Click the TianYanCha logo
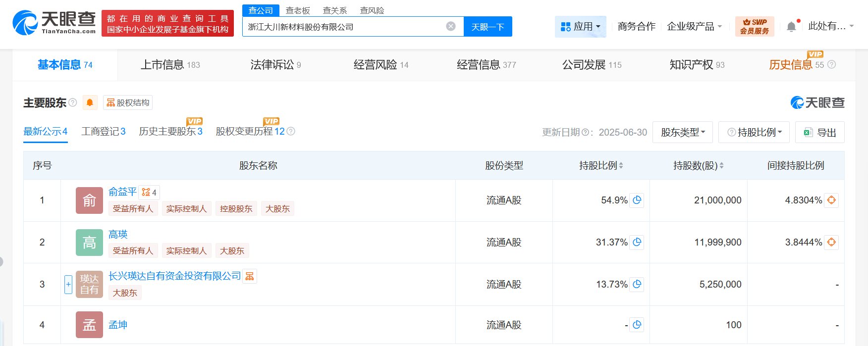 click(x=54, y=23)
